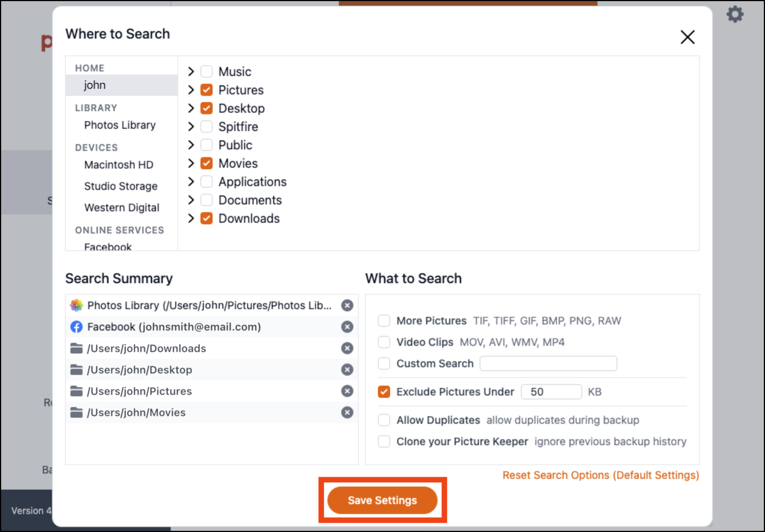
Task: Check the Public folder checkbox
Action: click(207, 145)
